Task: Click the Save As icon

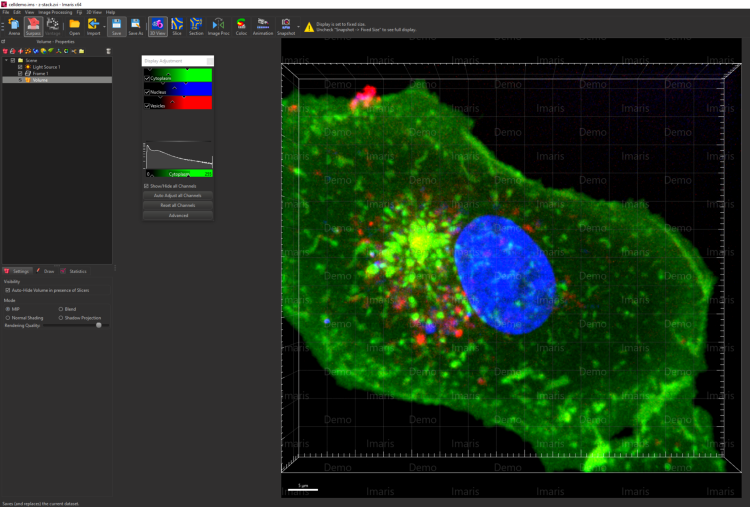Action: pyautogui.click(x=136, y=25)
